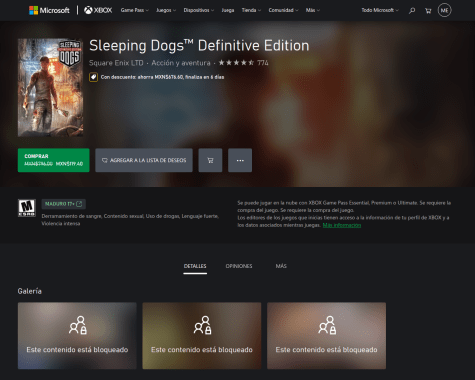Add game to cart button
Image resolution: width=475 pixels, height=380 pixels.
pos(210,160)
